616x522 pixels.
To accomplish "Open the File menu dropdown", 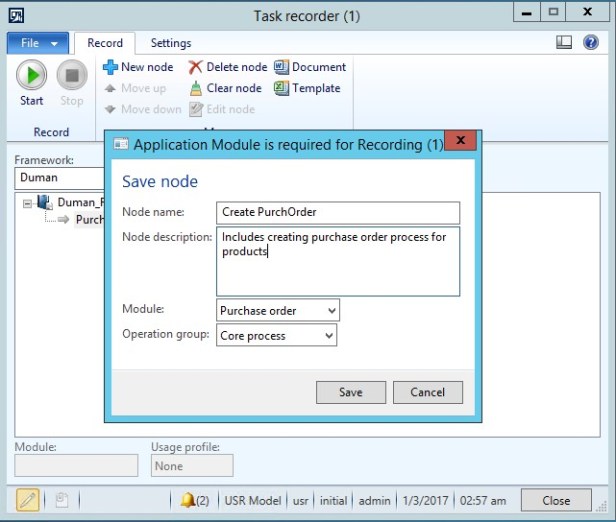I will [39, 43].
